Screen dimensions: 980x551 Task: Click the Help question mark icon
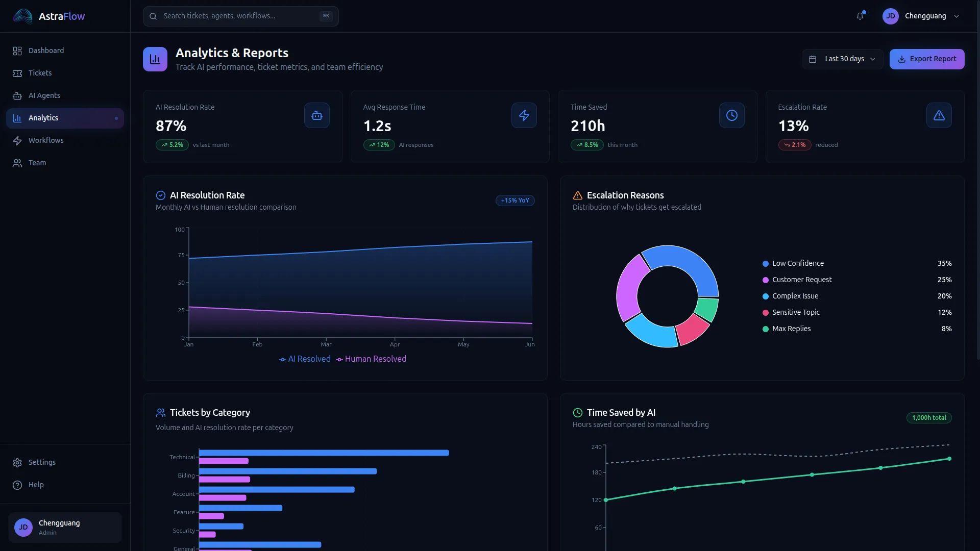[17, 485]
